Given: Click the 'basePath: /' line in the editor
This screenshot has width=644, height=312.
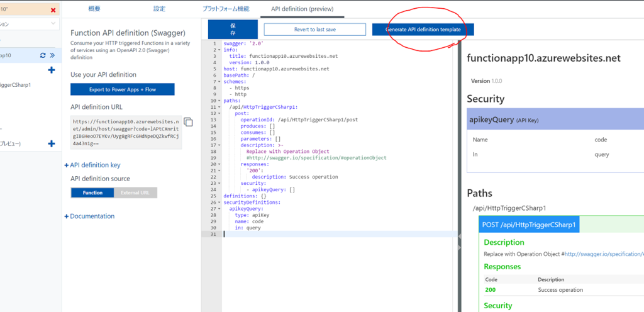Looking at the screenshot, I should click(x=239, y=75).
